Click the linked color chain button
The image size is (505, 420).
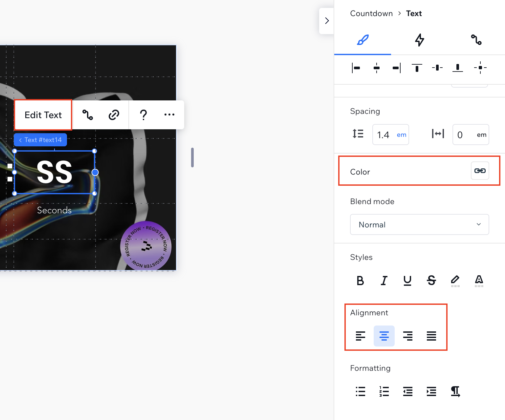click(x=480, y=171)
